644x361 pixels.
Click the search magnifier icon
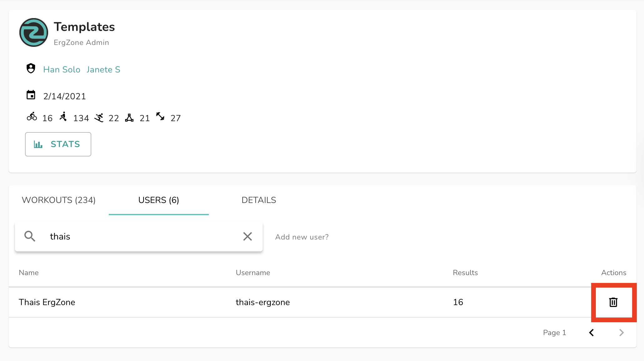(30, 236)
